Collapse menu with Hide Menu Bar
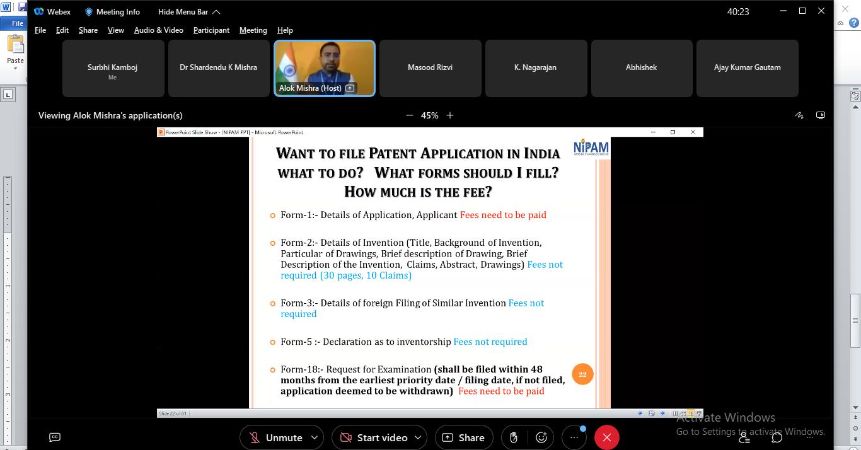Image resolution: width=861 pixels, height=450 pixels. pos(185,12)
